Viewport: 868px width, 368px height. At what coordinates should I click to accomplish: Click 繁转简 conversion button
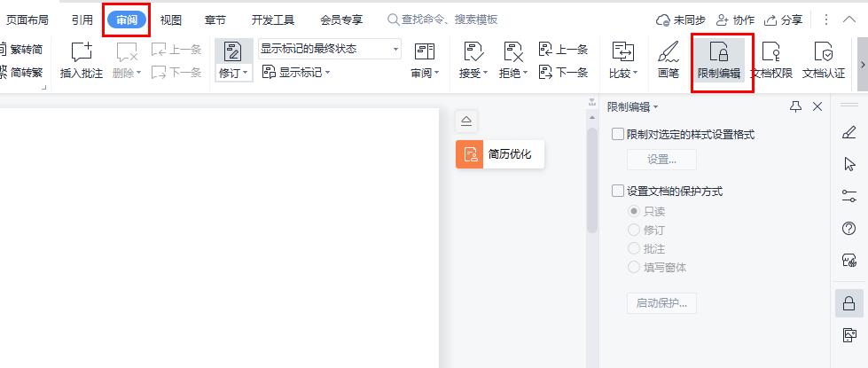(x=21, y=50)
